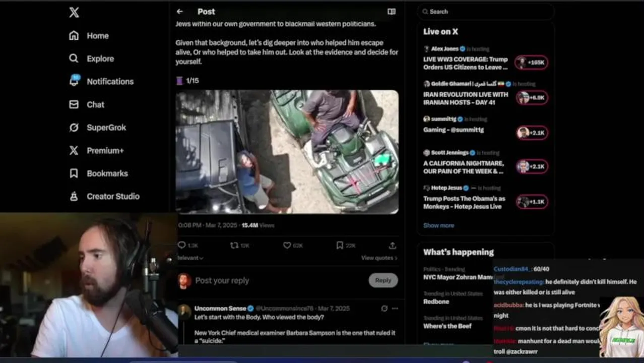This screenshot has width=644, height=363.
Task: Open the ATV photo in the post
Action: [287, 152]
